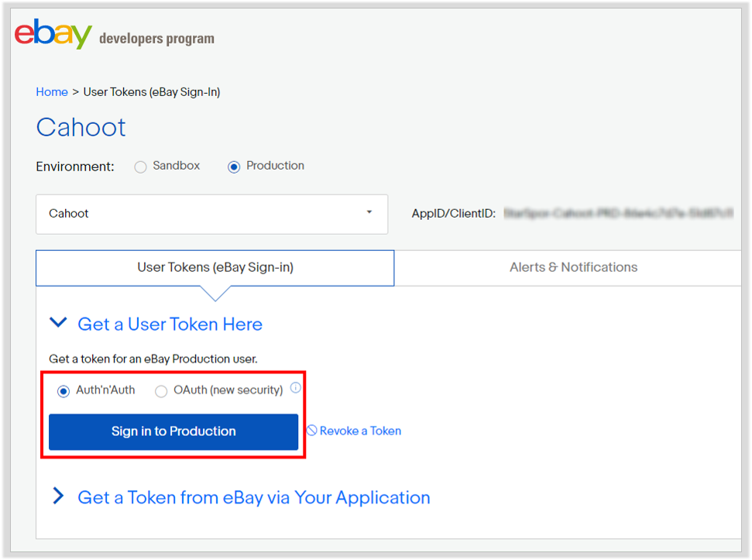The height and width of the screenshot is (560, 752).
Task: Click the developers program header text
Action: [x=156, y=39]
